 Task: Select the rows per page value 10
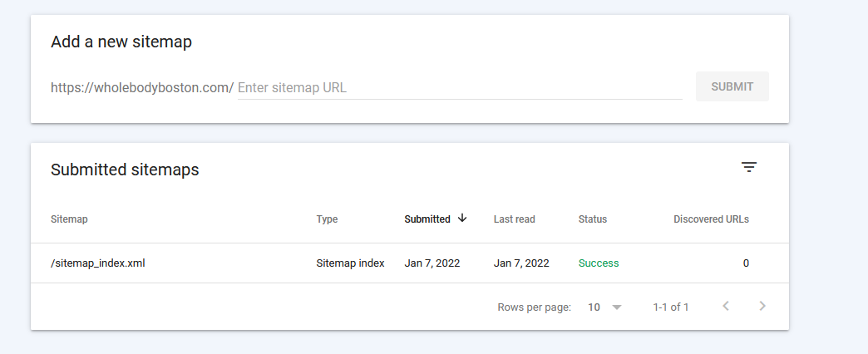(594, 307)
